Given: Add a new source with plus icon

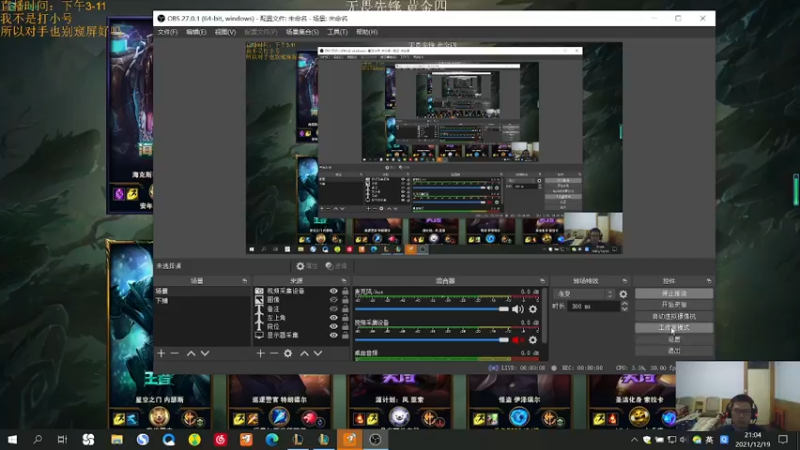Looking at the screenshot, I should point(260,353).
